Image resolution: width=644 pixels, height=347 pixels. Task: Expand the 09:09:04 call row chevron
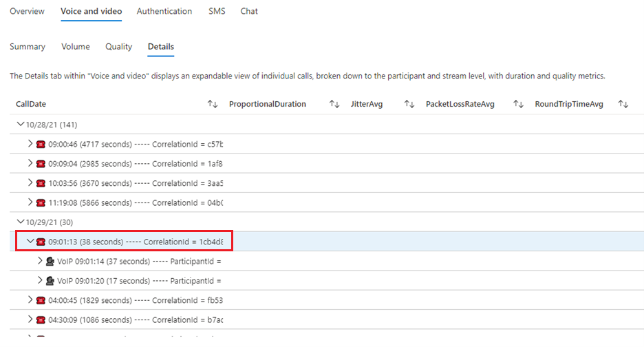click(x=30, y=163)
